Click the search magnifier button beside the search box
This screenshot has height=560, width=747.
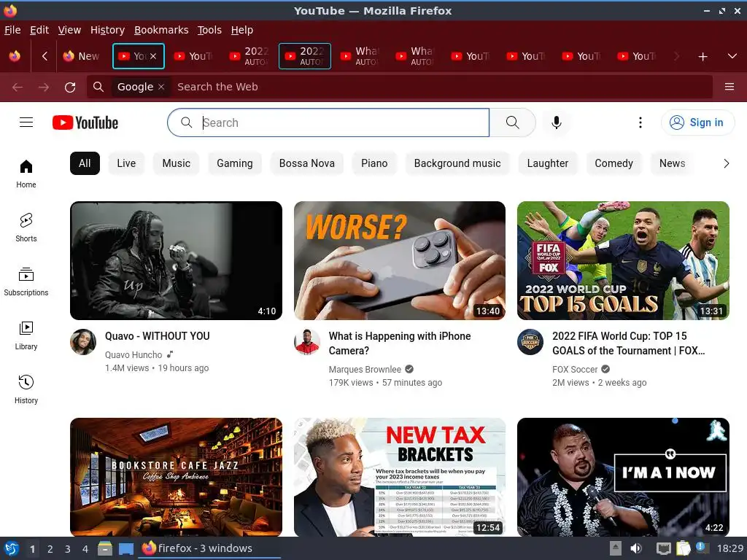513,122
